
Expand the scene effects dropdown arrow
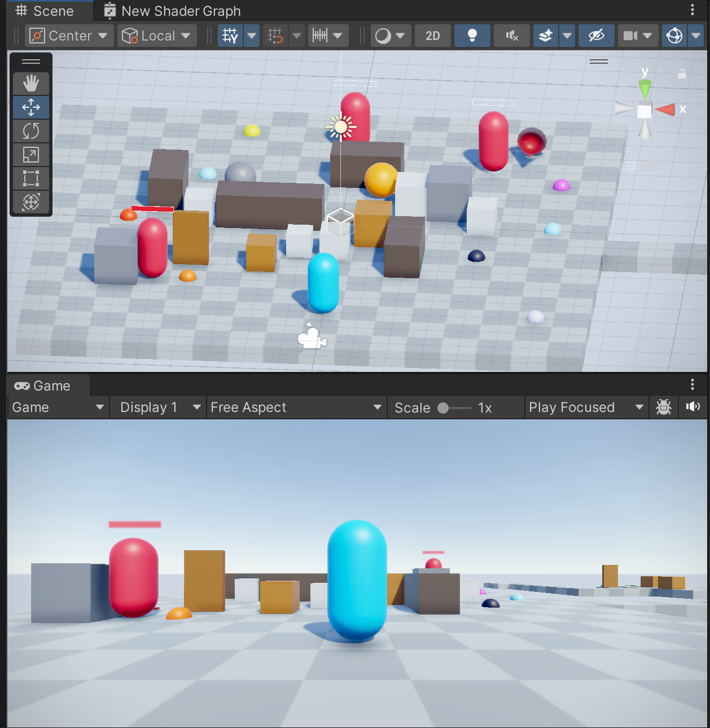[x=567, y=36]
